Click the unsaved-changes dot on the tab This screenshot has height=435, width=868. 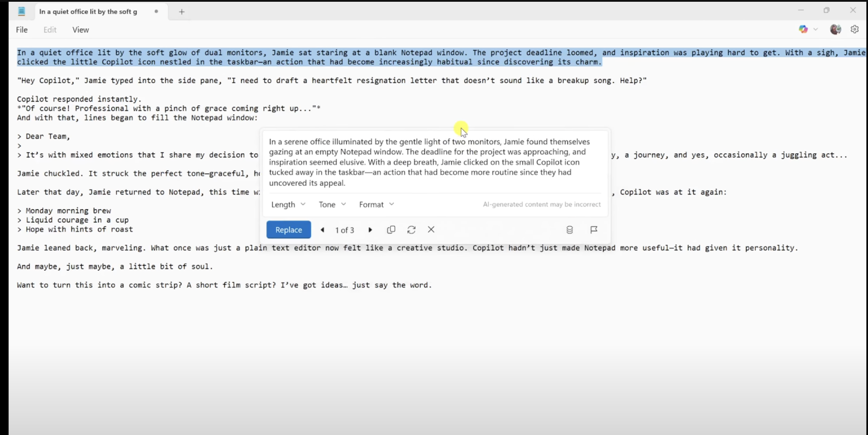pos(156,12)
